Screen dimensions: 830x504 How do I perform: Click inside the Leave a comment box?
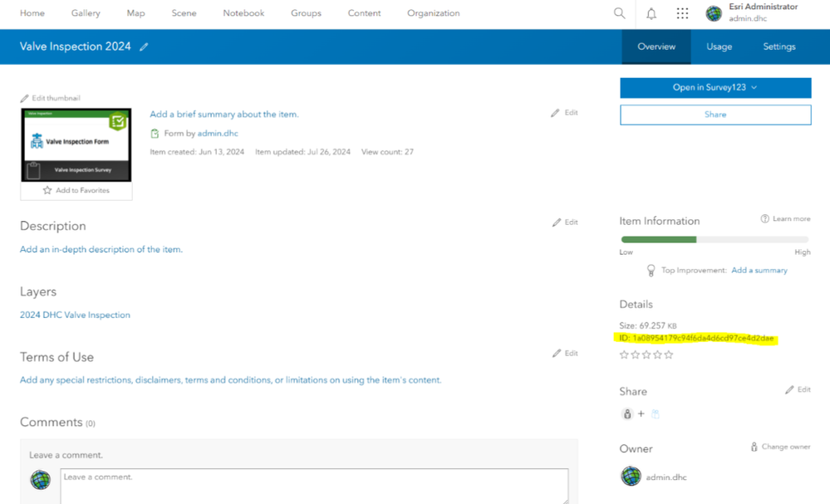[x=314, y=486]
